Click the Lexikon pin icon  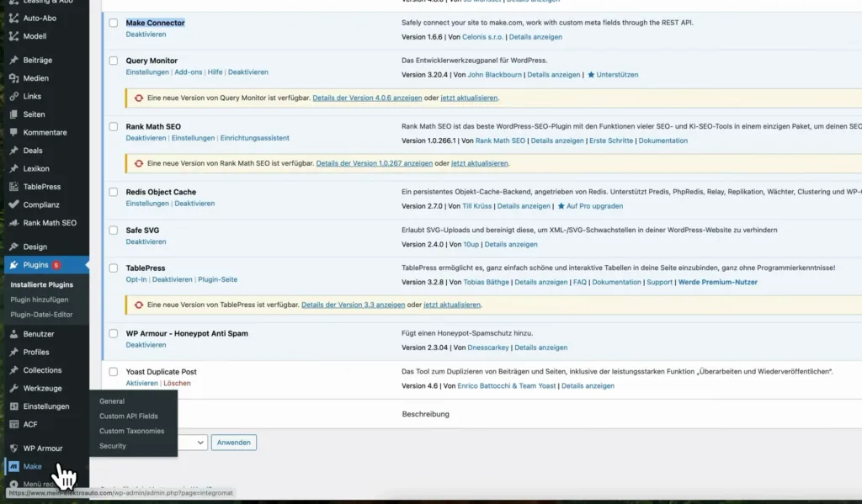13,169
